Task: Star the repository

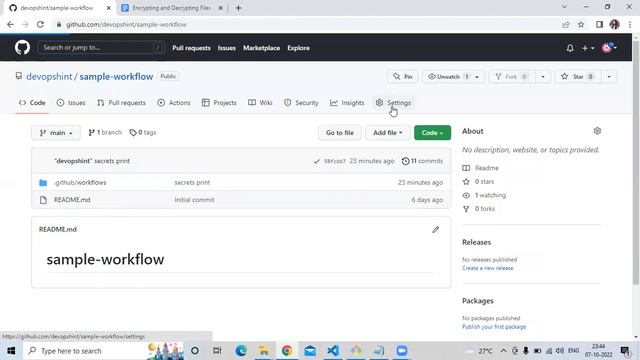Action: (578, 76)
